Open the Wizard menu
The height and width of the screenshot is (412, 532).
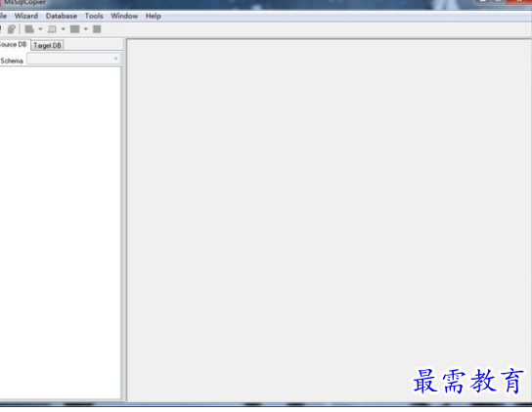pyautogui.click(x=26, y=16)
